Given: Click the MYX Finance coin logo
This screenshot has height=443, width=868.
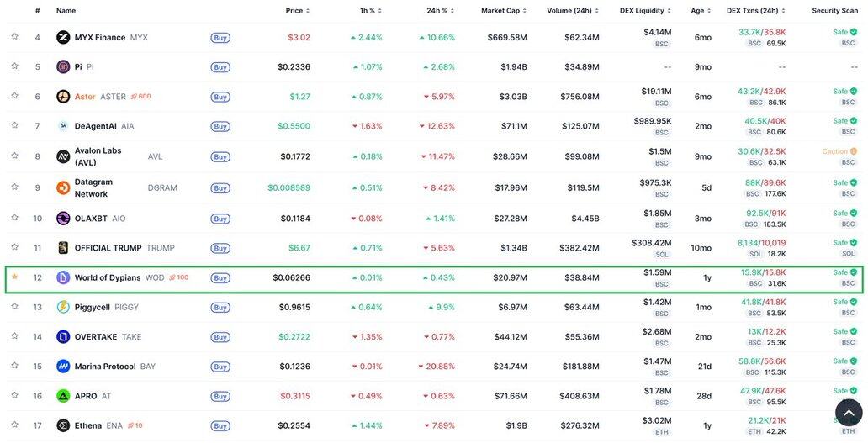Looking at the screenshot, I should (x=63, y=37).
